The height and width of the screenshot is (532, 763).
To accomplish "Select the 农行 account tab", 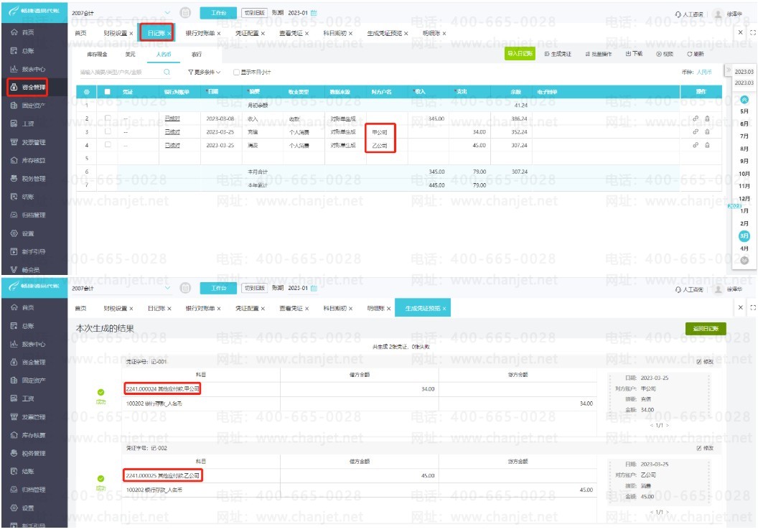I will click(x=197, y=54).
